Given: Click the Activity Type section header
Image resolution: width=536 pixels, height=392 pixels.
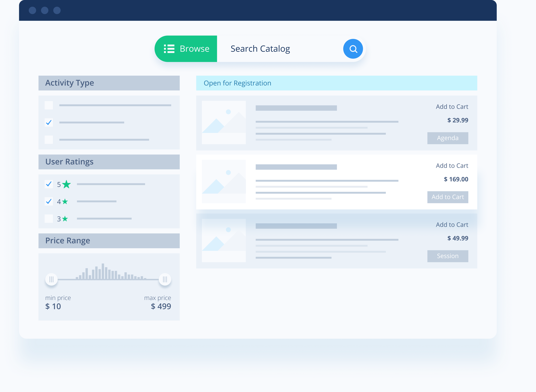Looking at the screenshot, I should point(109,83).
